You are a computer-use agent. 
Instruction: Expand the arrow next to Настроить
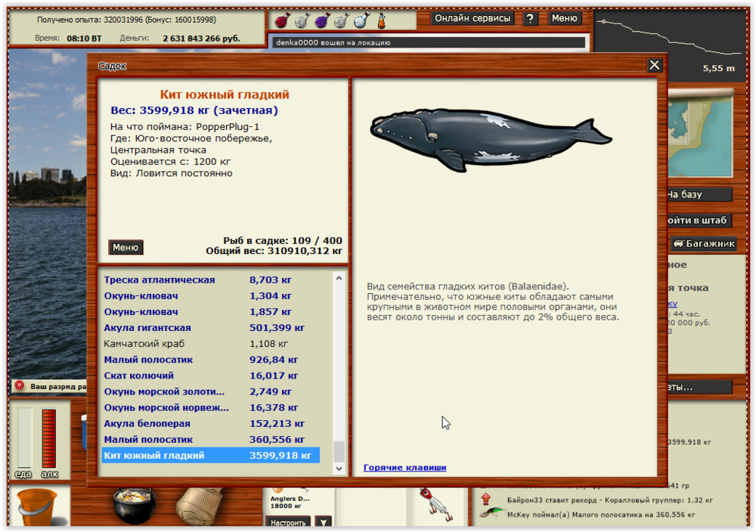(324, 521)
